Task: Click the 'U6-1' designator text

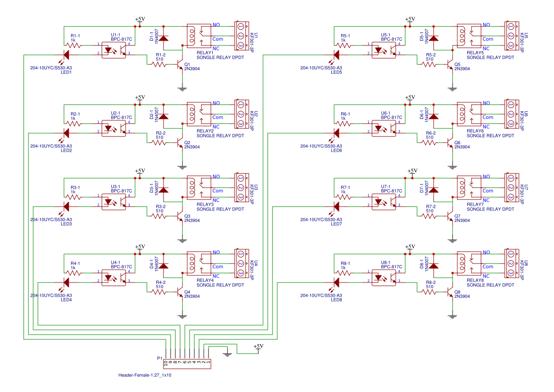Action: 385,113
